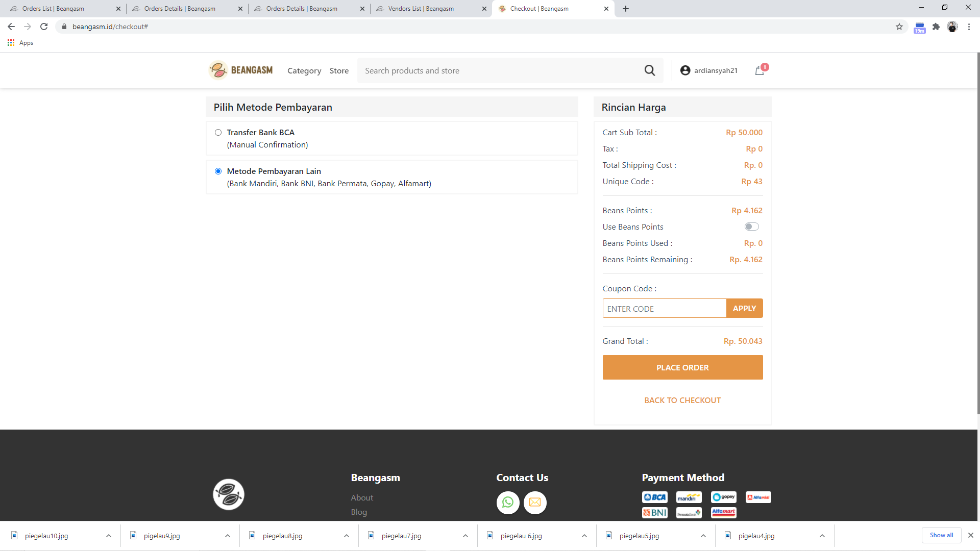Click the Alfamart icon in footer
This screenshot has width=980, height=551.
click(724, 512)
